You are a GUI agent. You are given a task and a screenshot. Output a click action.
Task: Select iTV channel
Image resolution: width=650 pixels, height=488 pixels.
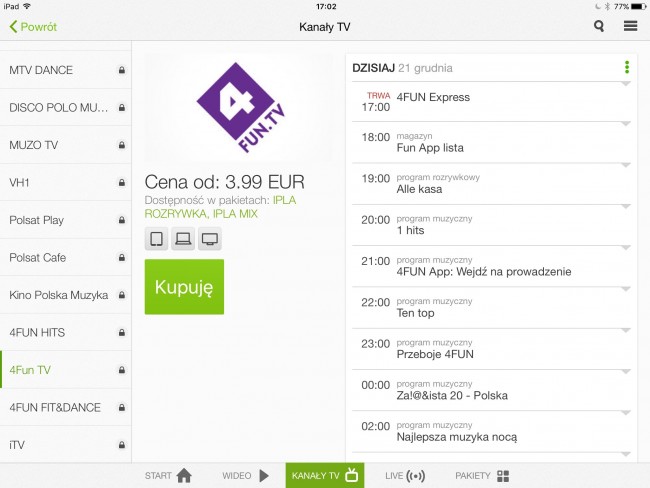[65, 445]
